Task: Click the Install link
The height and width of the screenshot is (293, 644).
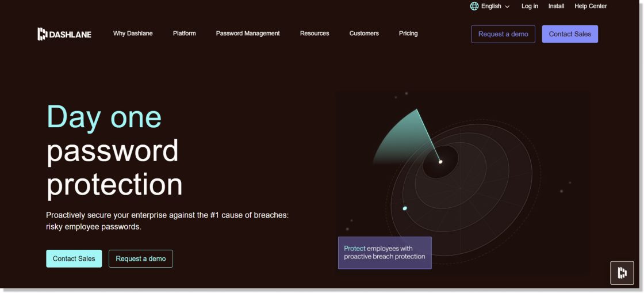Action: [x=556, y=6]
